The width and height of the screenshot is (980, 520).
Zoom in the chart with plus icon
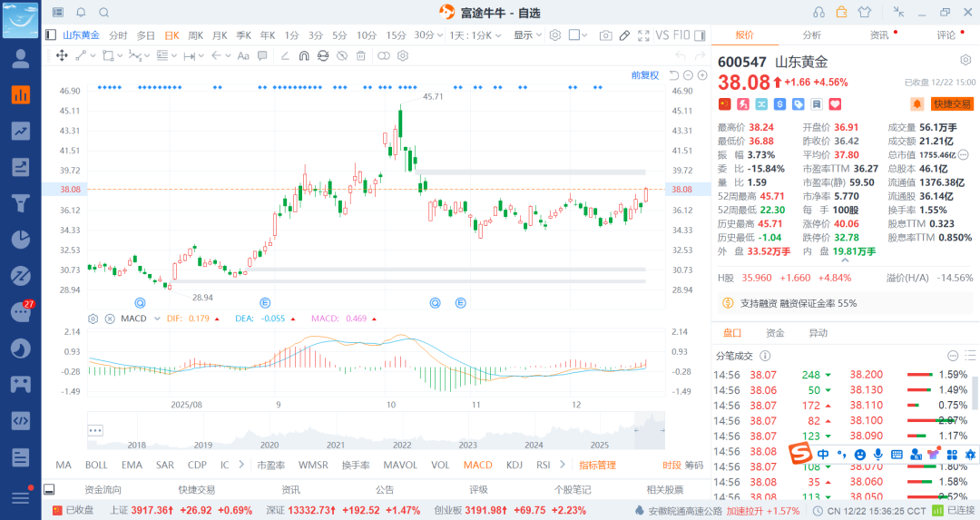tap(701, 75)
